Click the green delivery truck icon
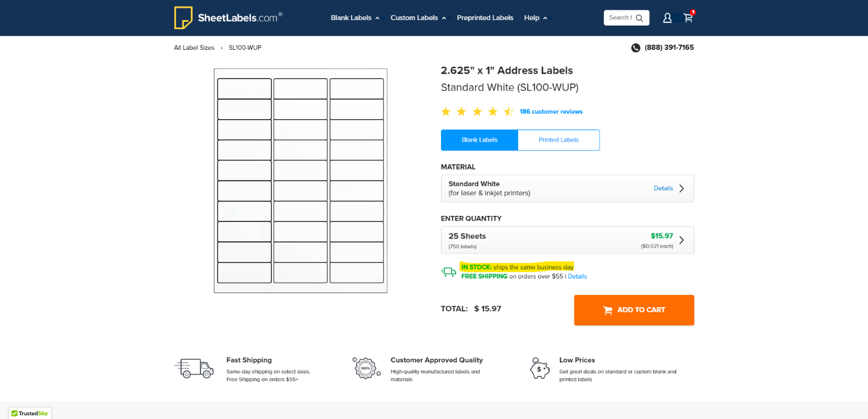Image resolution: width=868 pixels, height=419 pixels. tap(448, 272)
